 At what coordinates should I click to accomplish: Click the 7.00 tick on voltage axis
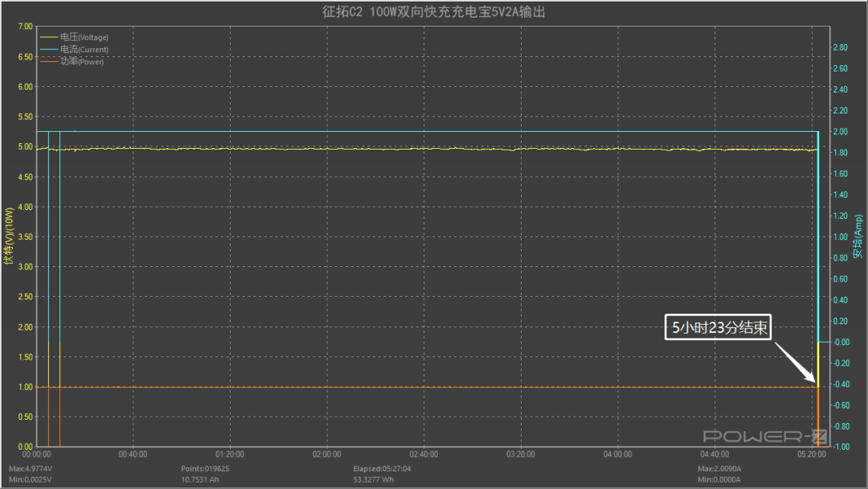click(x=26, y=27)
